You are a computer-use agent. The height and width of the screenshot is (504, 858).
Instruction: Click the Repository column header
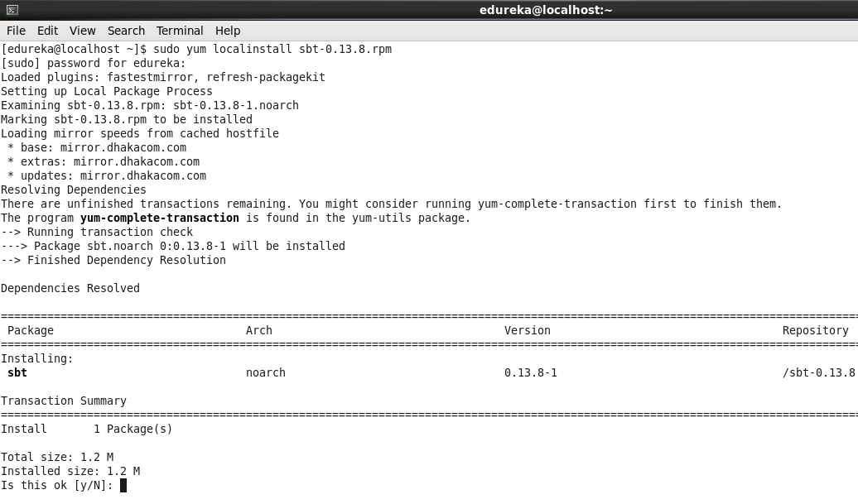click(x=815, y=330)
